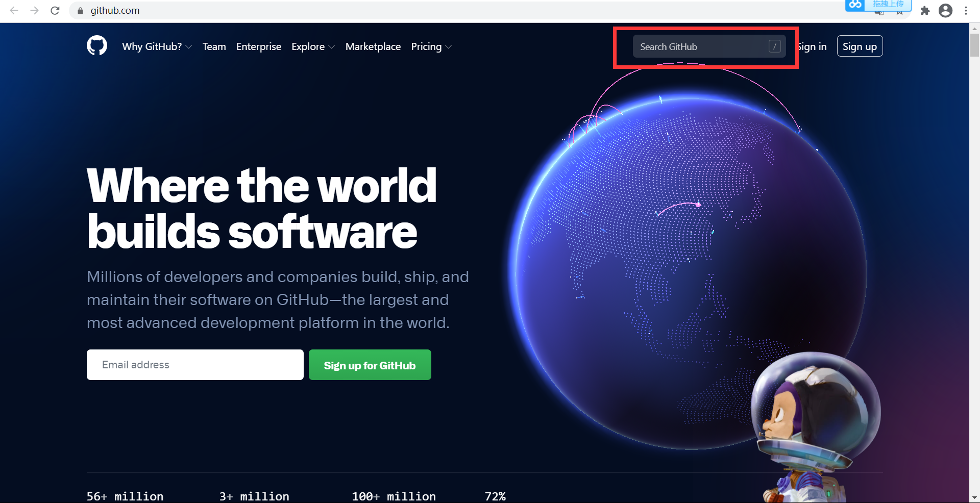Open the browser extensions puzzle icon
Image resolution: width=980 pixels, height=503 pixels.
[925, 11]
